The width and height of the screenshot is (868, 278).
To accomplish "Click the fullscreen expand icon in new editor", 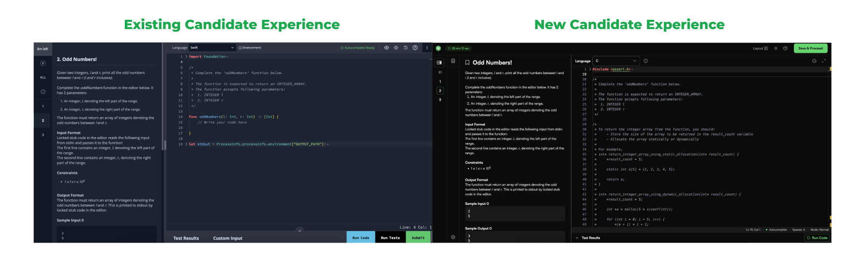I will [x=823, y=61].
